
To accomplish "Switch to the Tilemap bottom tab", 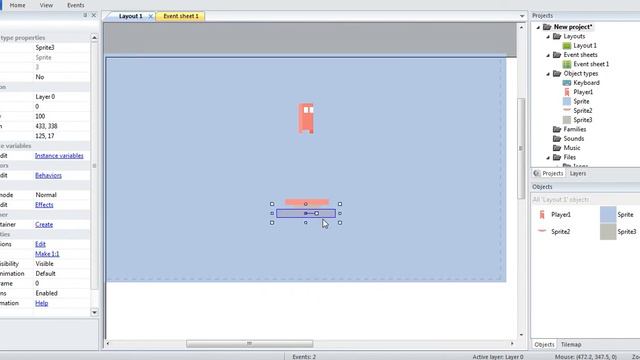I will click(x=571, y=344).
